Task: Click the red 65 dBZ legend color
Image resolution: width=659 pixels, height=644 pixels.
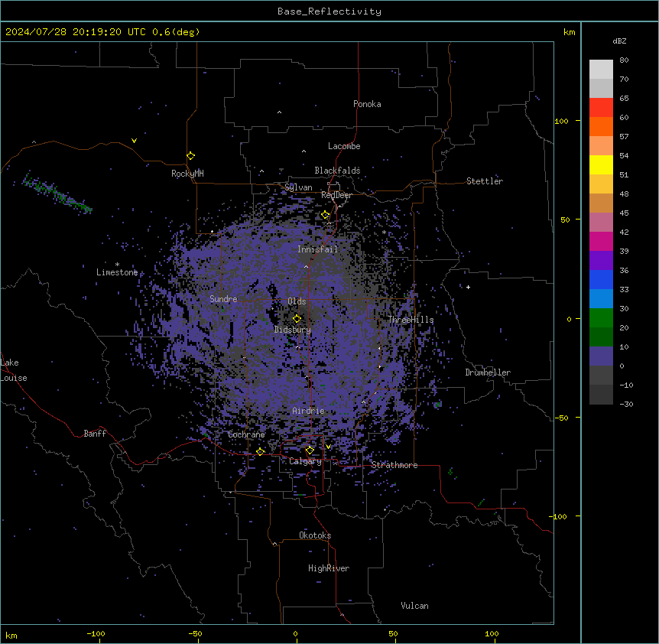Action: (x=601, y=107)
